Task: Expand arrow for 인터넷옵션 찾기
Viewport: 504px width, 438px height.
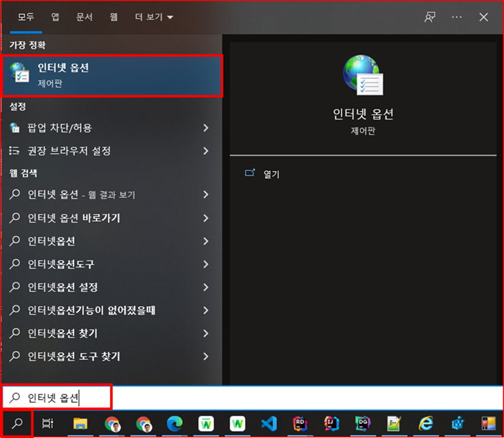Action: (x=205, y=333)
